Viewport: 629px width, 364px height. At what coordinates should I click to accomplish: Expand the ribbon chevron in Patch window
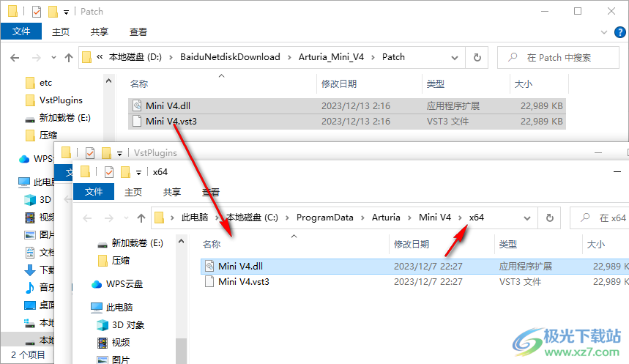[603, 32]
